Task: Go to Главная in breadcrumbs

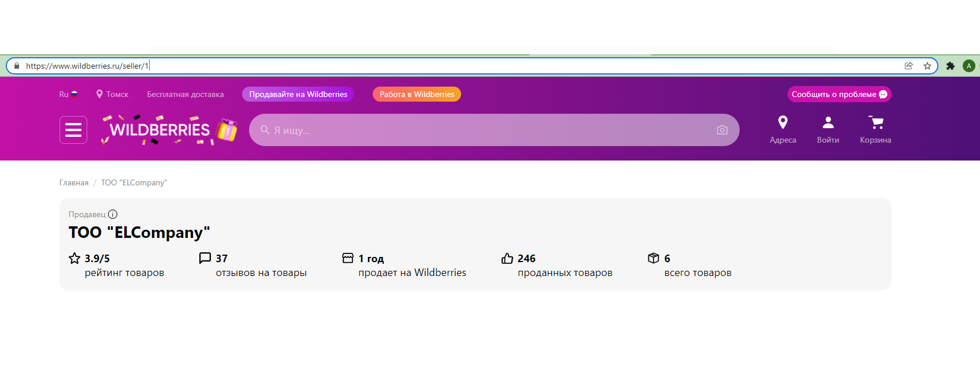Action: [74, 182]
